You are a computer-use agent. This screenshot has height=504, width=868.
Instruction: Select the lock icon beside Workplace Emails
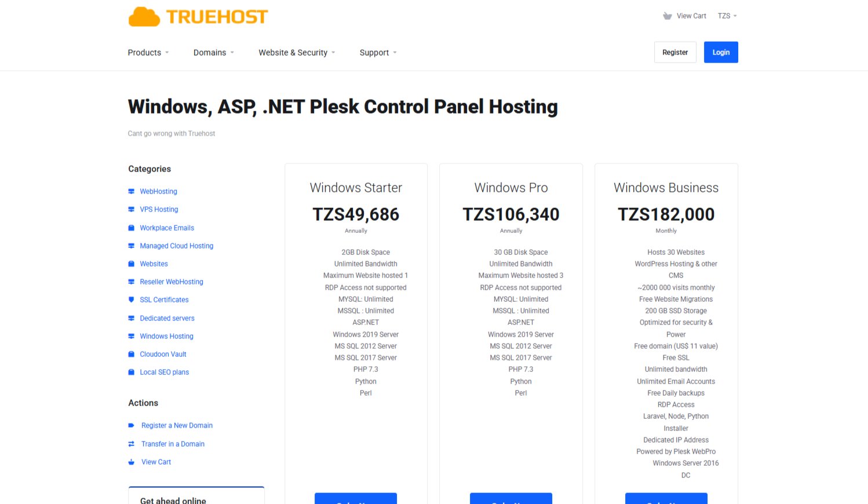pos(131,227)
